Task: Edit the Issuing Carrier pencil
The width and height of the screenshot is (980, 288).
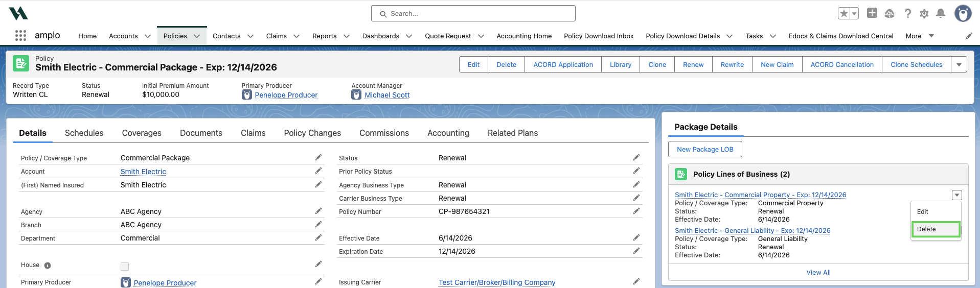Action: [636, 281]
